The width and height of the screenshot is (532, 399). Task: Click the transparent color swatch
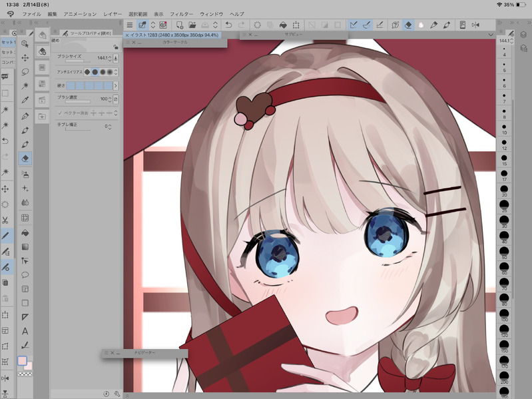pyautogui.click(x=25, y=374)
